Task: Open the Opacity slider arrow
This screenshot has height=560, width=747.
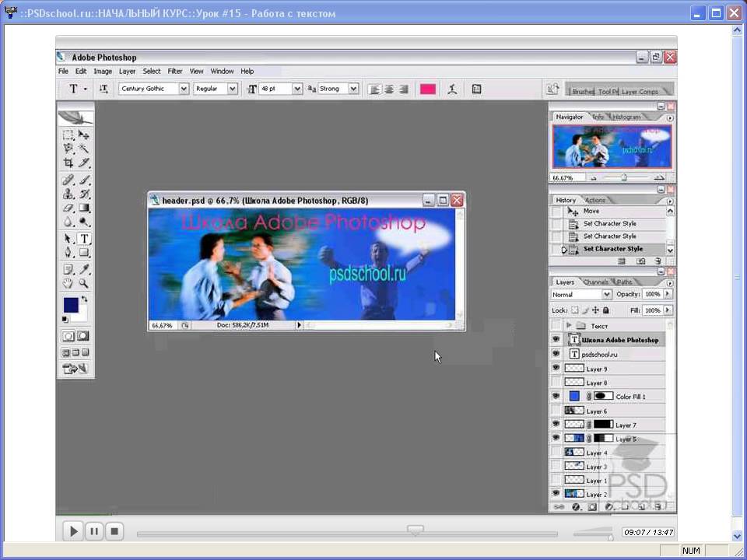Action: (668, 294)
